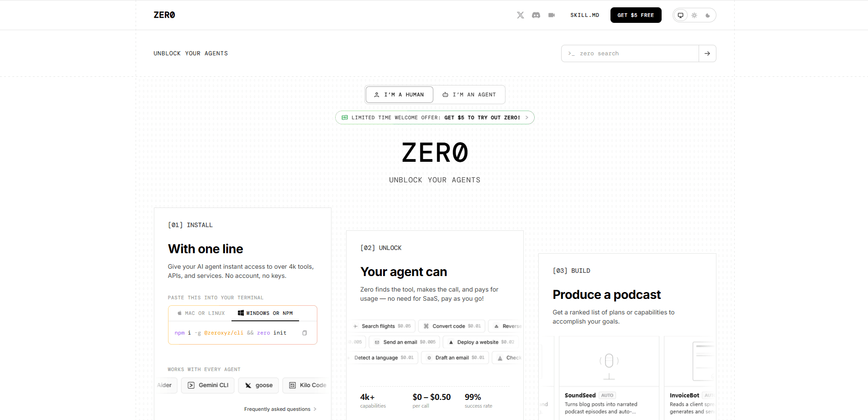Focus the zero search input field
This screenshot has width=868, height=420.
[630, 53]
